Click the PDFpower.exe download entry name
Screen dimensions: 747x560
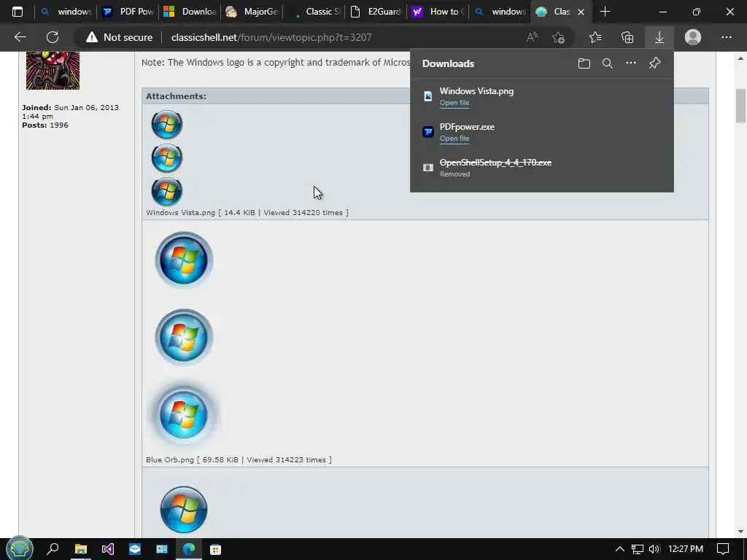467,127
